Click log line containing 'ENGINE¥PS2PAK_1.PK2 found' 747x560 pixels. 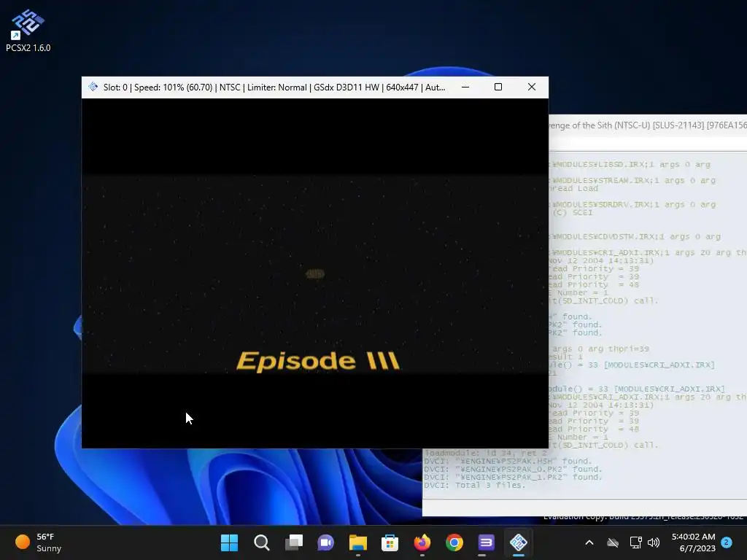point(513,477)
